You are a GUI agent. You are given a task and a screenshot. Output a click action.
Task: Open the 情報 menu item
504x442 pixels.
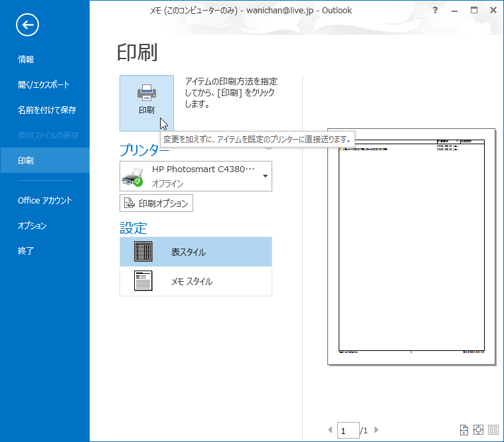pos(26,59)
